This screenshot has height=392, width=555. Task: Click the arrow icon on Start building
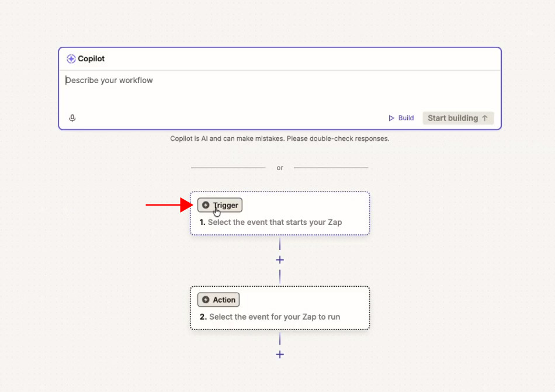[485, 118]
